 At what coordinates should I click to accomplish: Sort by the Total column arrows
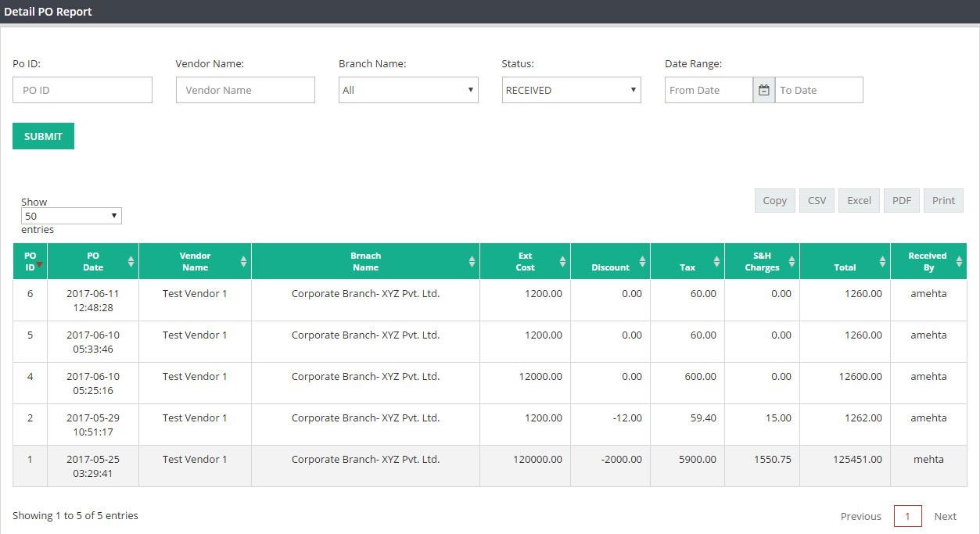click(x=883, y=262)
